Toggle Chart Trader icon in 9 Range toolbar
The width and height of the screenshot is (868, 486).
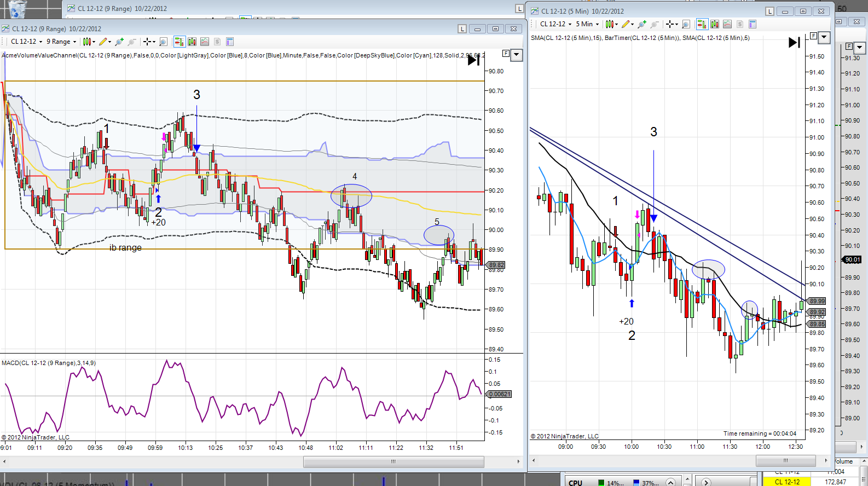tap(179, 42)
